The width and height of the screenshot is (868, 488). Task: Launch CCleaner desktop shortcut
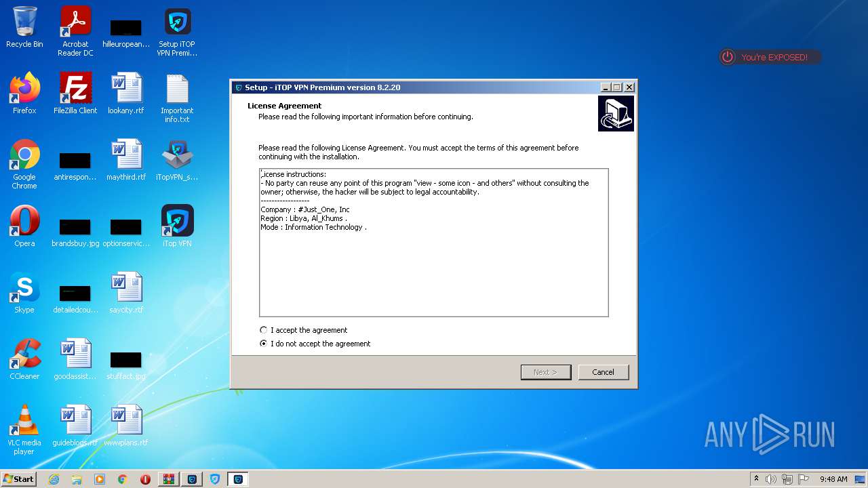(24, 359)
